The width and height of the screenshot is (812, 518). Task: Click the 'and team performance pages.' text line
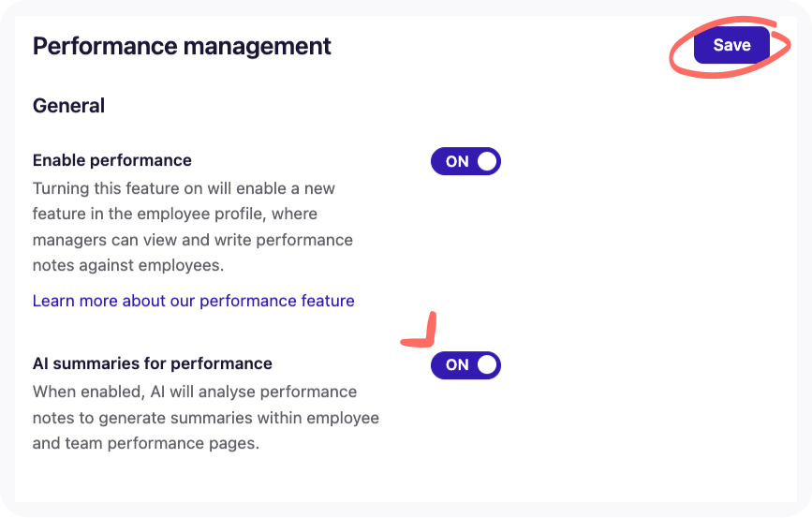(x=145, y=443)
